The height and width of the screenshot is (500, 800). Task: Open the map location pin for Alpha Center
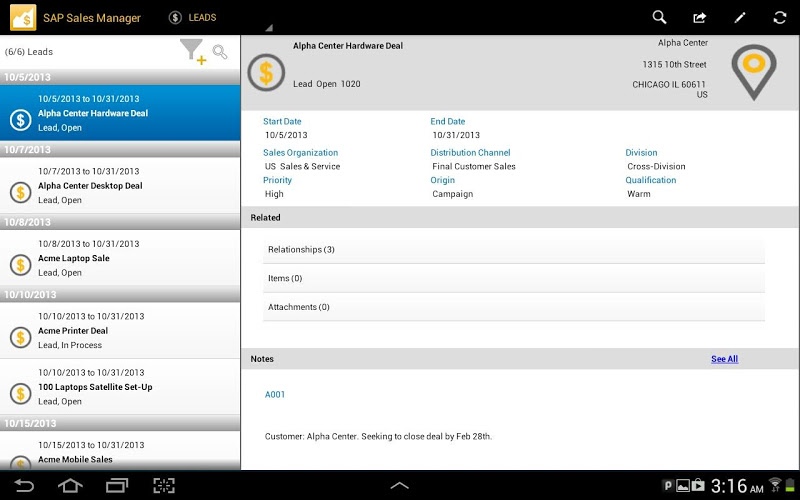click(x=754, y=71)
